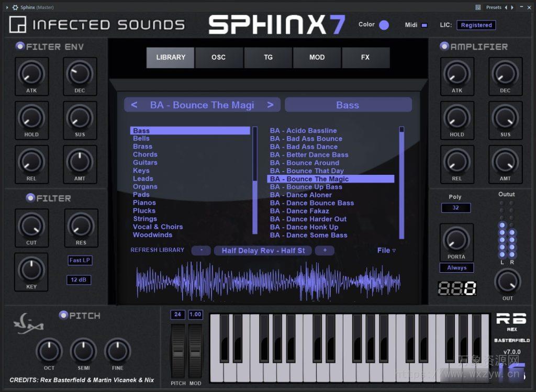Toggle the Filter Env section LED

[x=19, y=46]
